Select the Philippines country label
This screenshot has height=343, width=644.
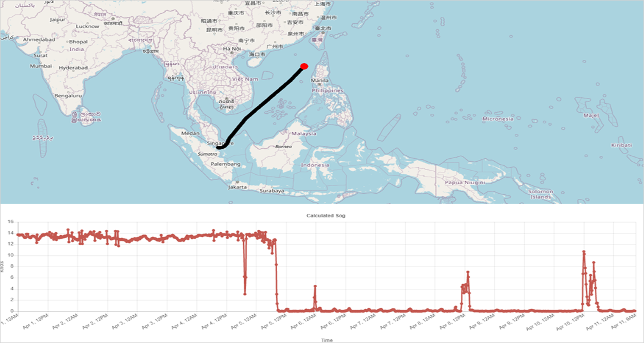(327, 90)
